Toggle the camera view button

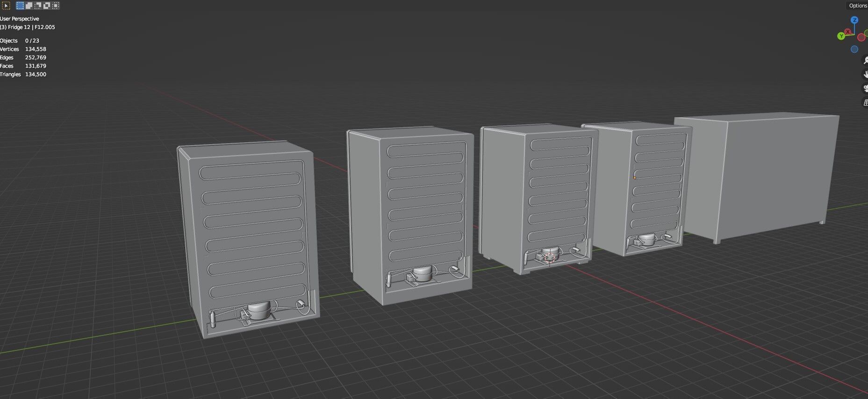[865, 88]
